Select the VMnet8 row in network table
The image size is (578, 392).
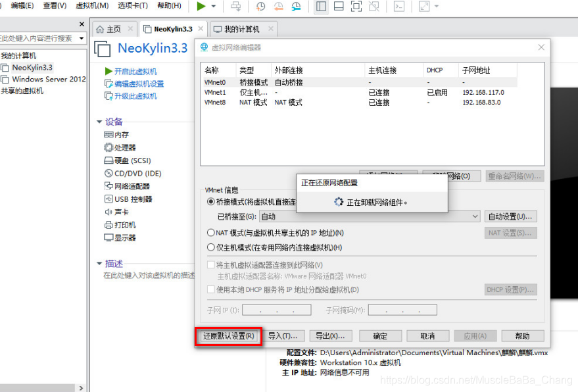pos(360,103)
